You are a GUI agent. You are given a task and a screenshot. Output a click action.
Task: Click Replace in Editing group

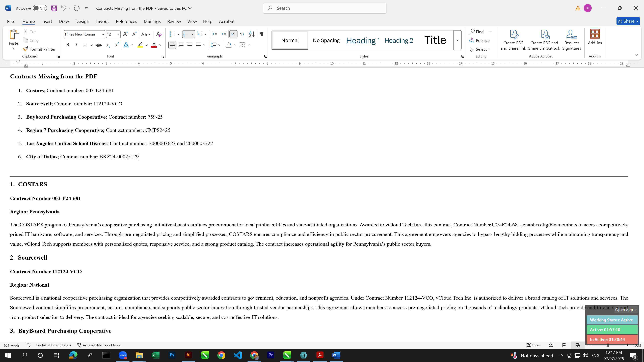pyautogui.click(x=479, y=40)
